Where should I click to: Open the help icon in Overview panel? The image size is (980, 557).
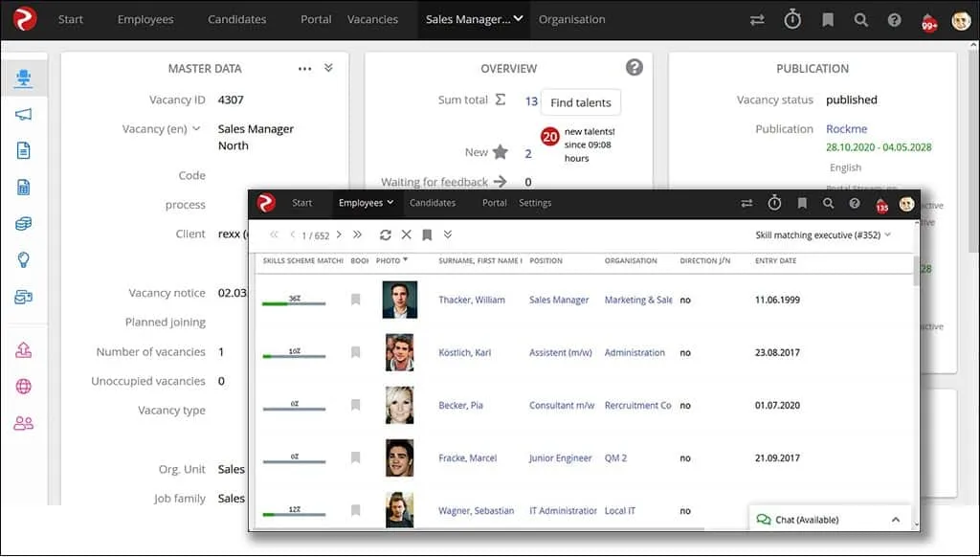(634, 67)
